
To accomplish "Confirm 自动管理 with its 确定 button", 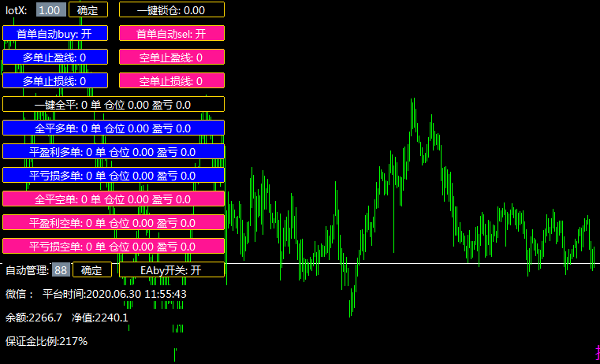I will point(92,269).
